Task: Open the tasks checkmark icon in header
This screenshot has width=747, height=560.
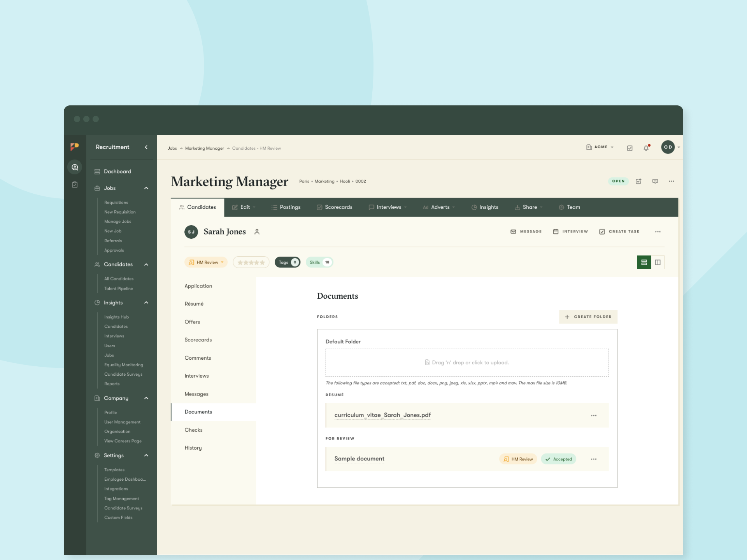Action: (x=630, y=148)
